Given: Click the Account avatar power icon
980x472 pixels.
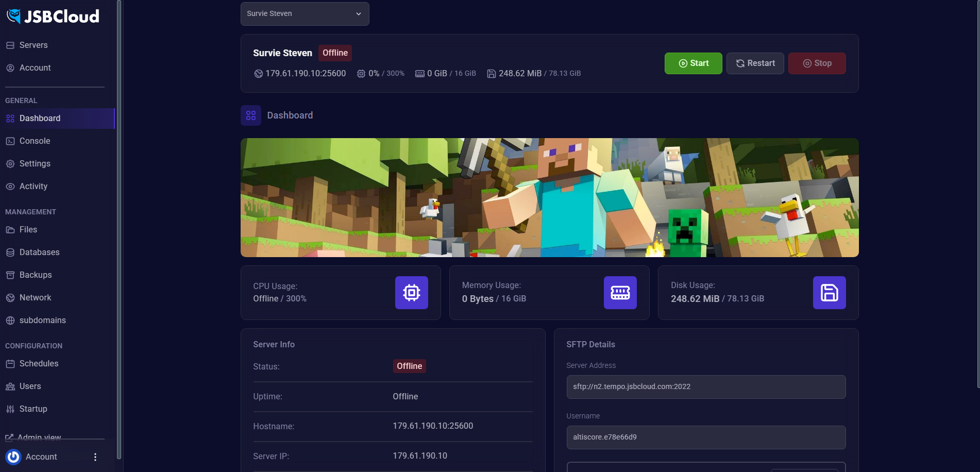Looking at the screenshot, I should 13,457.
